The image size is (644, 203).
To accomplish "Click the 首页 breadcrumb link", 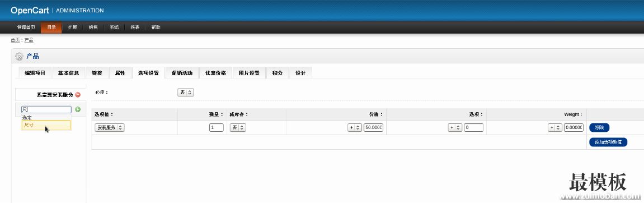I will coord(15,40).
